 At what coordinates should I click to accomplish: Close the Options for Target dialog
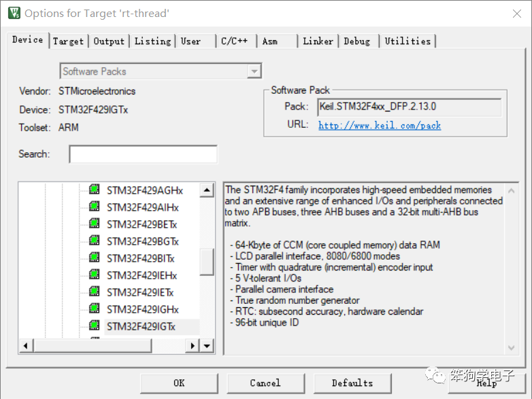517,14
